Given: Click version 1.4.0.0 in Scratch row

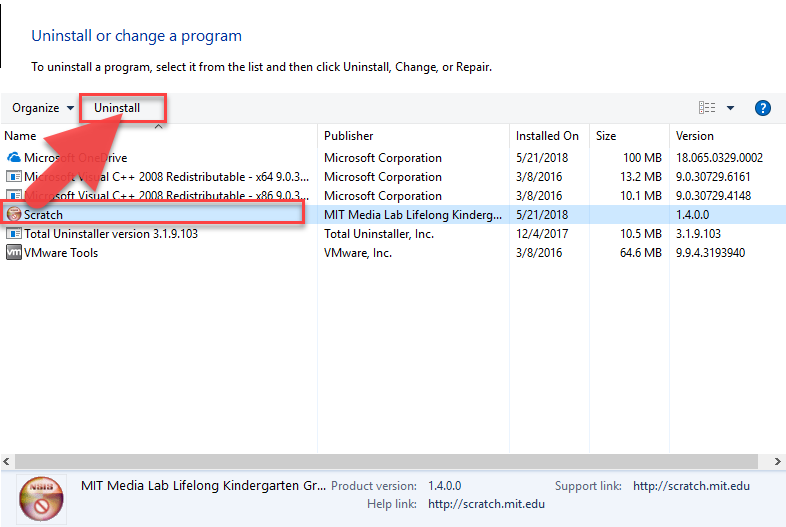Looking at the screenshot, I should [x=692, y=215].
